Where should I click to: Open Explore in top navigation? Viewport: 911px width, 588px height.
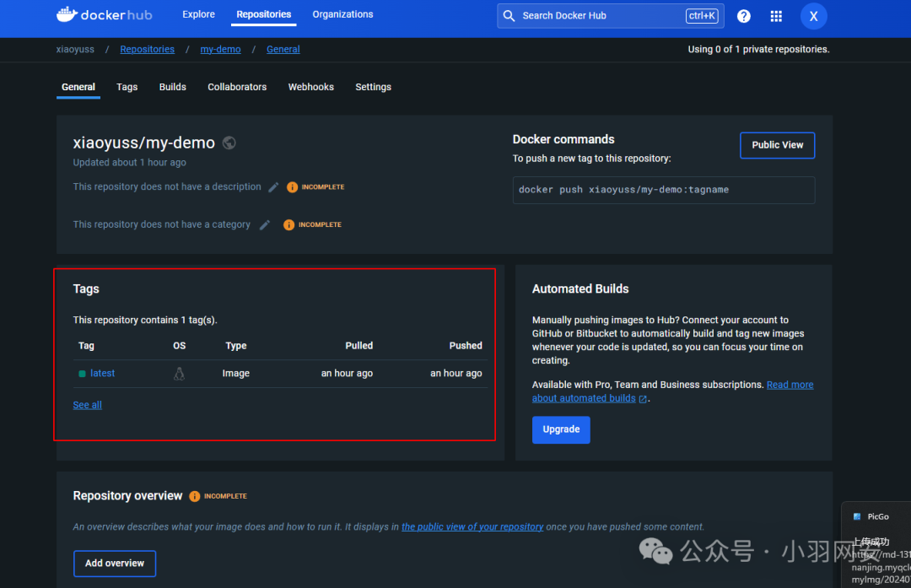(x=199, y=14)
